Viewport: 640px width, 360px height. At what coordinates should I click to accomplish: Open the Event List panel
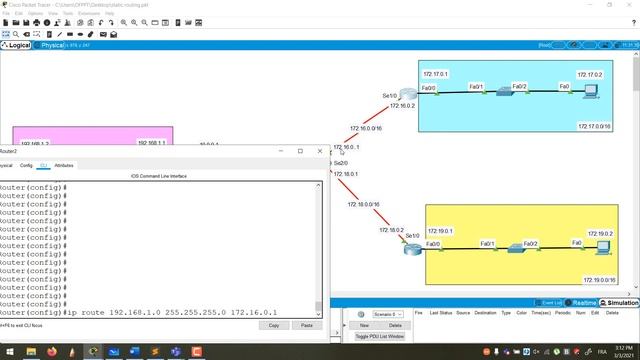(549, 303)
